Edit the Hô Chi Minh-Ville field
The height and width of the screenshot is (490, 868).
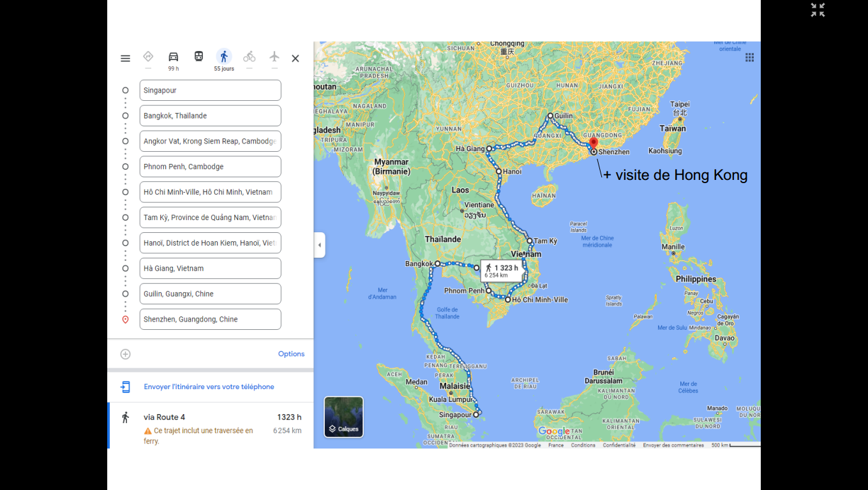(x=211, y=192)
